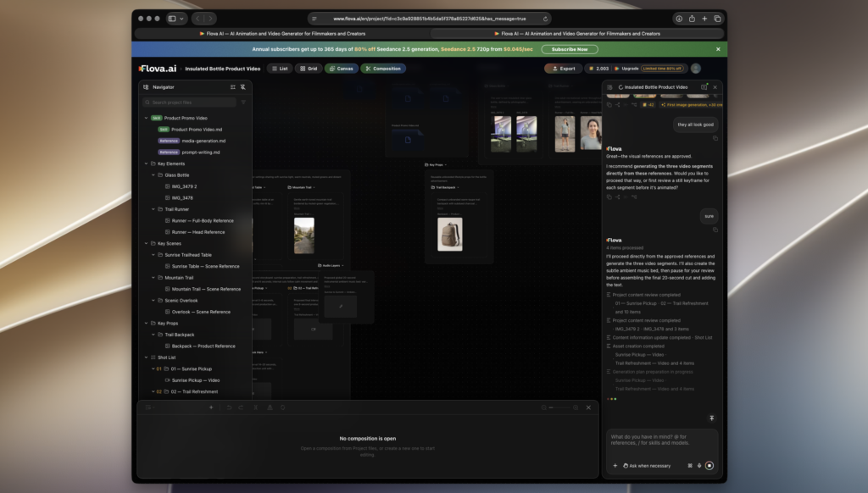Viewport: 868px width, 493px height.
Task: Open the mountain trail thumbnail on canvas
Action: [304, 235]
